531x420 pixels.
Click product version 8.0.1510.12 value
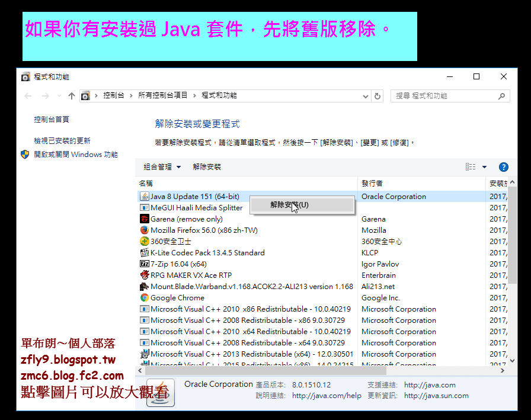click(311, 385)
